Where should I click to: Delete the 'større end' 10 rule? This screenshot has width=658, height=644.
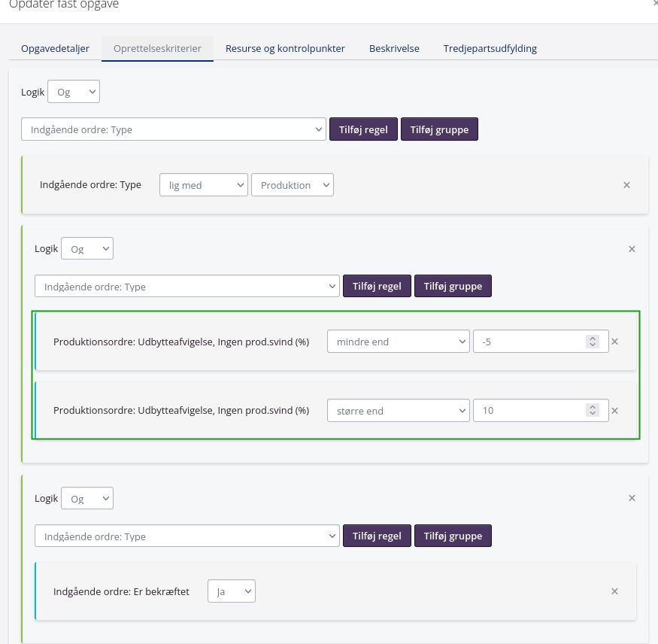click(614, 411)
